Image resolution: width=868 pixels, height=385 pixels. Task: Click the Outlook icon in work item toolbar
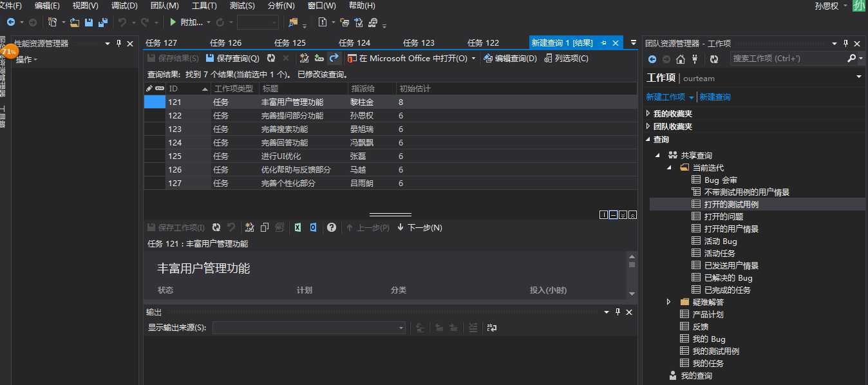pos(313,227)
